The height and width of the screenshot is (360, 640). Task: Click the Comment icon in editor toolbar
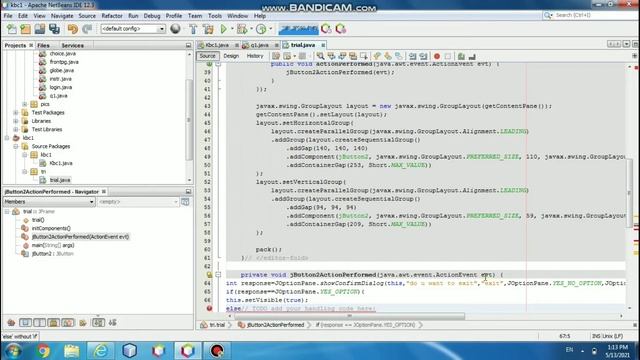click(x=461, y=56)
